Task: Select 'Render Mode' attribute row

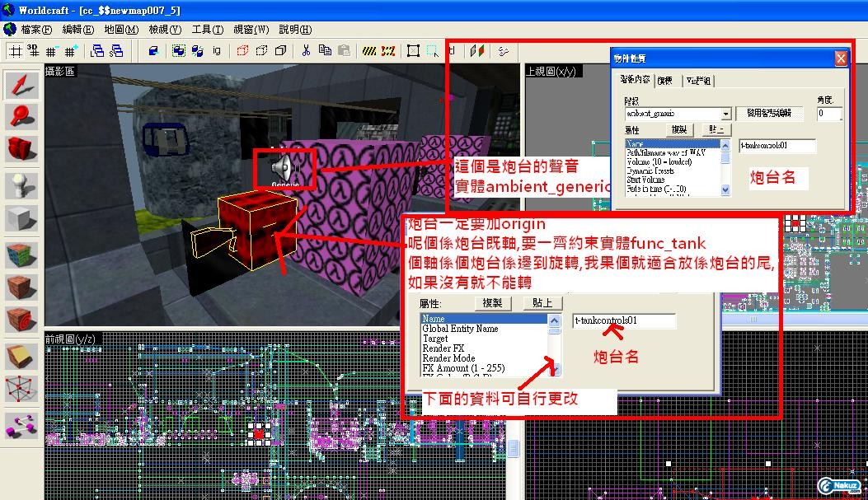Action: 484,358
